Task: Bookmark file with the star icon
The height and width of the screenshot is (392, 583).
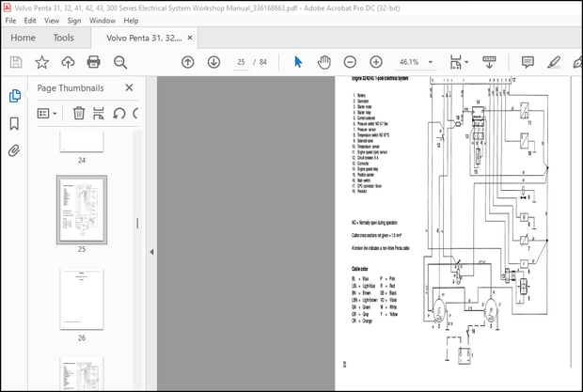Action: [x=41, y=62]
